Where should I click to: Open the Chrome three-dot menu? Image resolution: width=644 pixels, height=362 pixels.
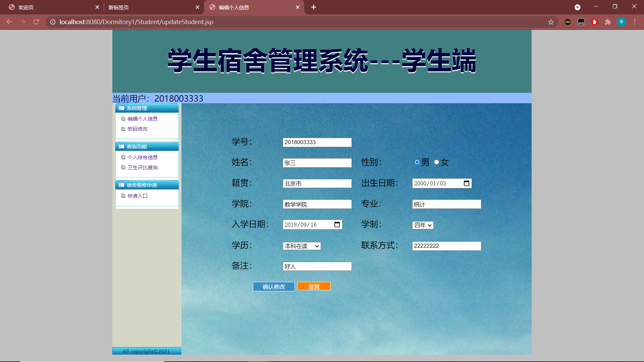click(x=635, y=22)
